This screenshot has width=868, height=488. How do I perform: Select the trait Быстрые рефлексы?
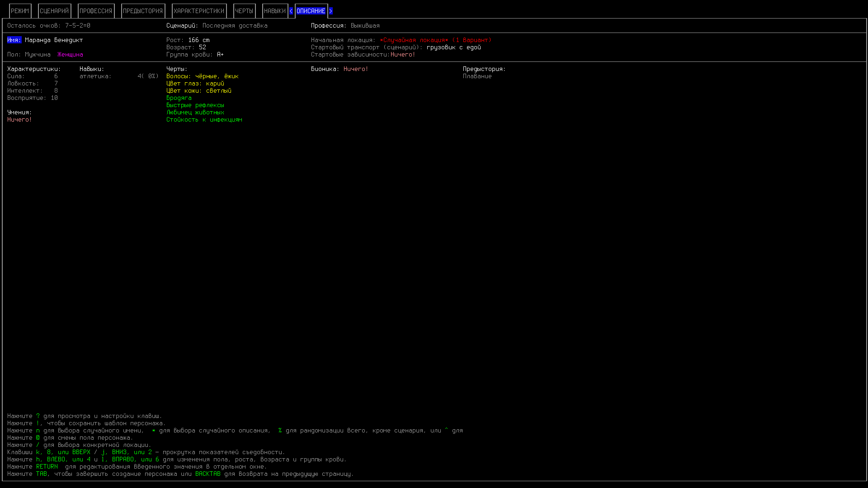click(195, 105)
